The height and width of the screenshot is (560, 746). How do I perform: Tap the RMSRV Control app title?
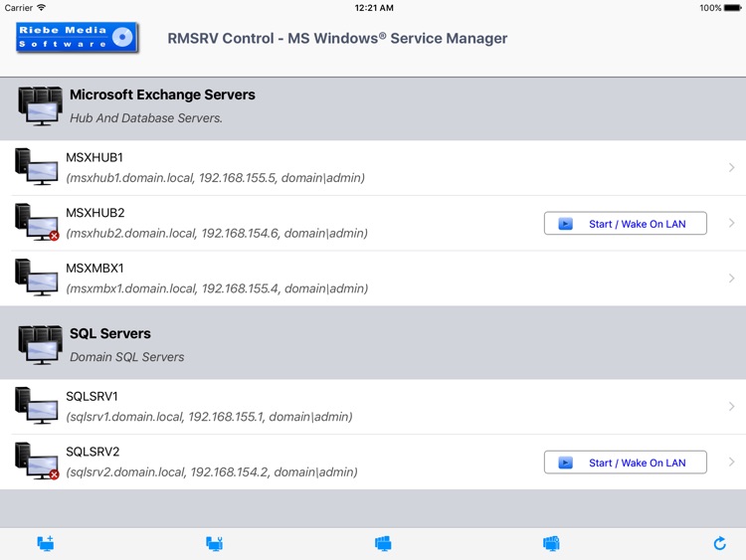[337, 38]
